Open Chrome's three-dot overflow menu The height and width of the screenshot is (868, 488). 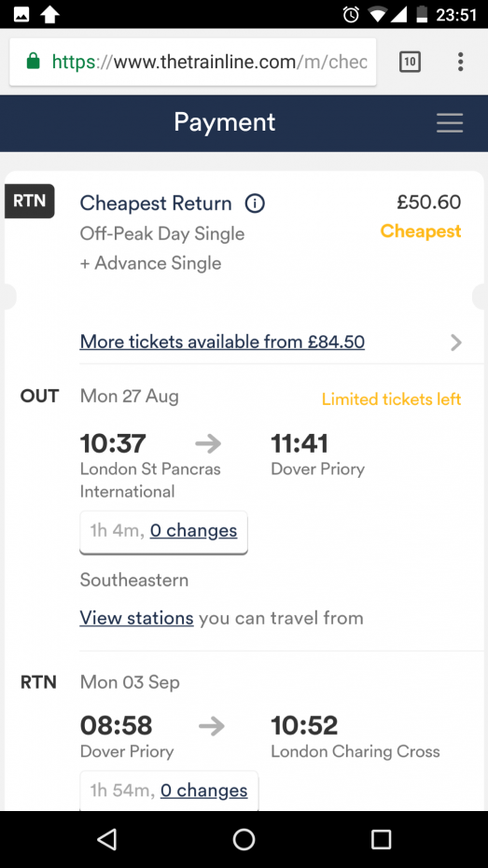point(460,62)
